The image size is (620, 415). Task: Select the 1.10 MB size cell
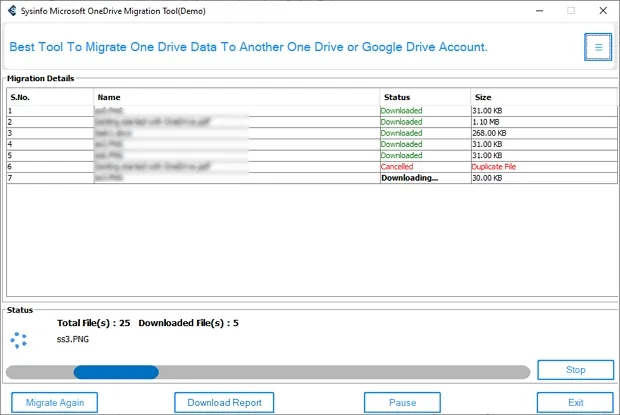(488, 122)
